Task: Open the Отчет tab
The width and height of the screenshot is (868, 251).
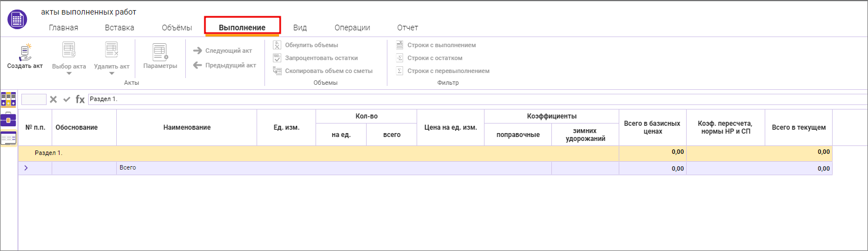Action: (407, 28)
